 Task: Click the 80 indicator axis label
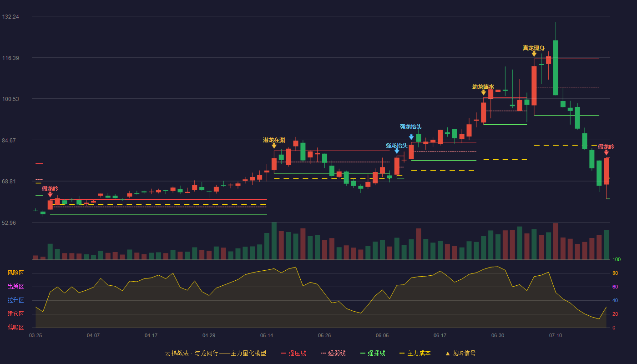click(615, 273)
